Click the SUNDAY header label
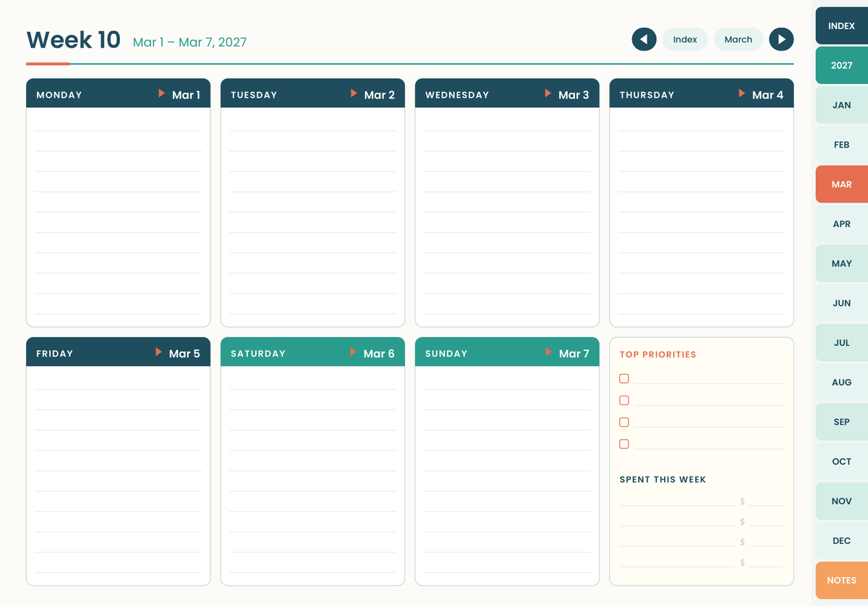This screenshot has width=868, height=606. (446, 354)
